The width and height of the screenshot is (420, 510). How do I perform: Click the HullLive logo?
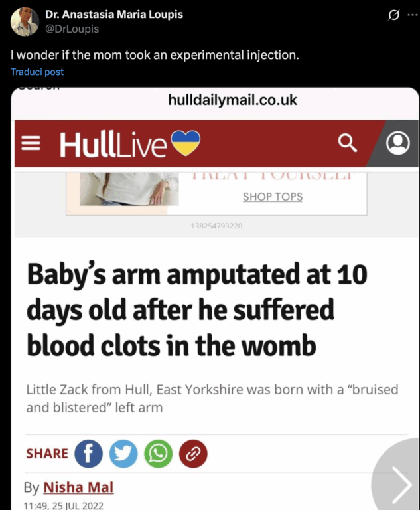113,144
